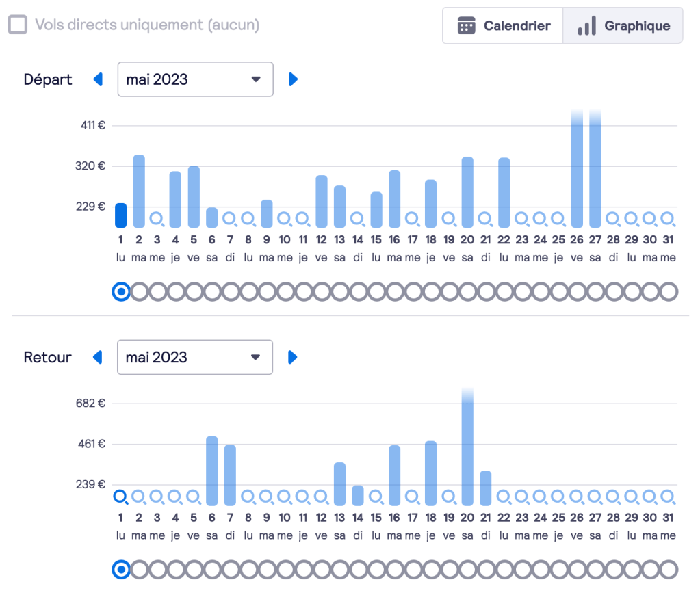Select departure radio button for May 2
This screenshot has height=595, width=700.
(x=139, y=292)
